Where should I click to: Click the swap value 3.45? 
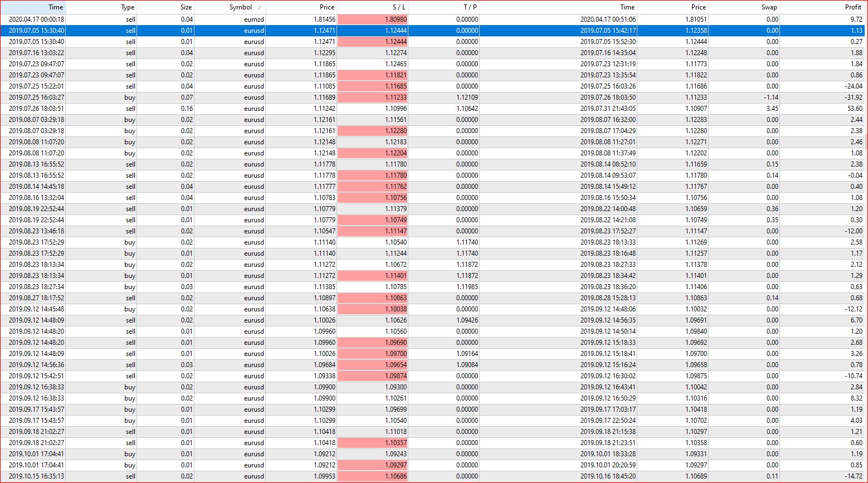click(x=772, y=109)
